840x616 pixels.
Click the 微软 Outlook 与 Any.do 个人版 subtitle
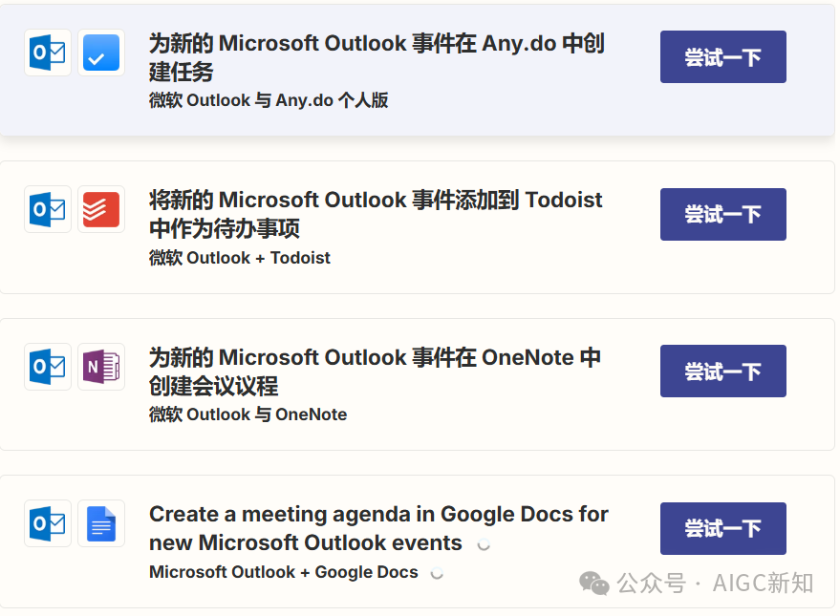click(269, 100)
